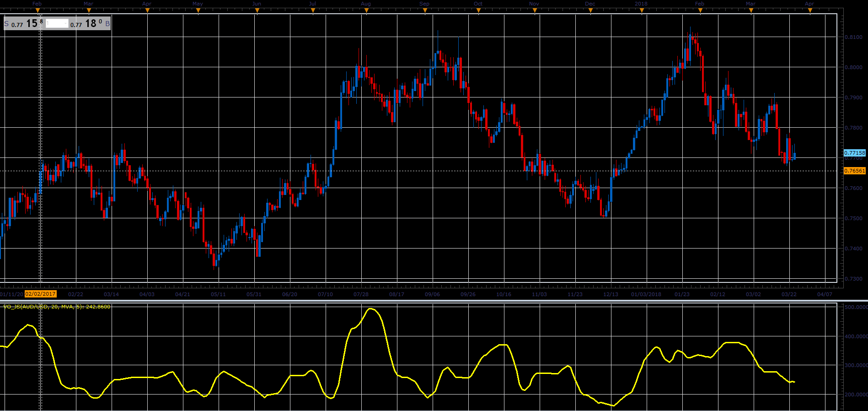Click the 07/10 date axis label

[326, 294]
